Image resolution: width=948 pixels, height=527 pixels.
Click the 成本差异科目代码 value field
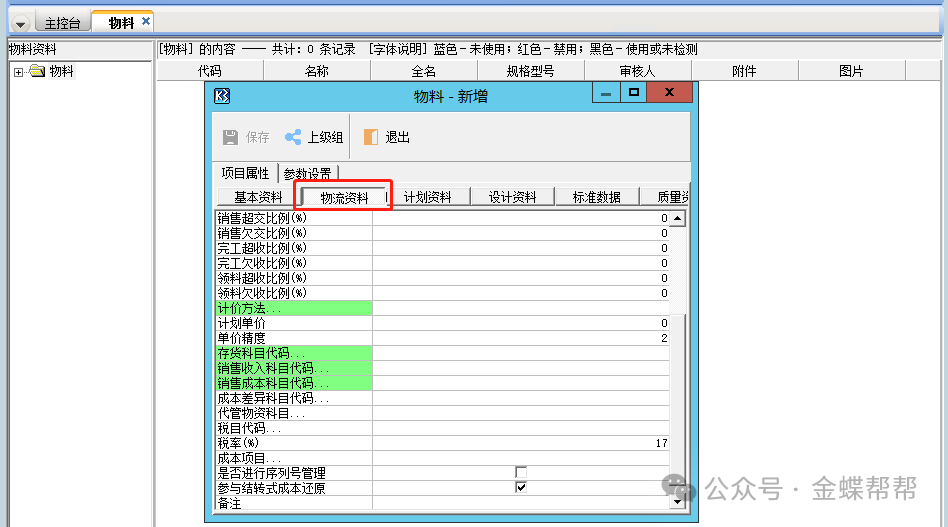[x=521, y=398]
